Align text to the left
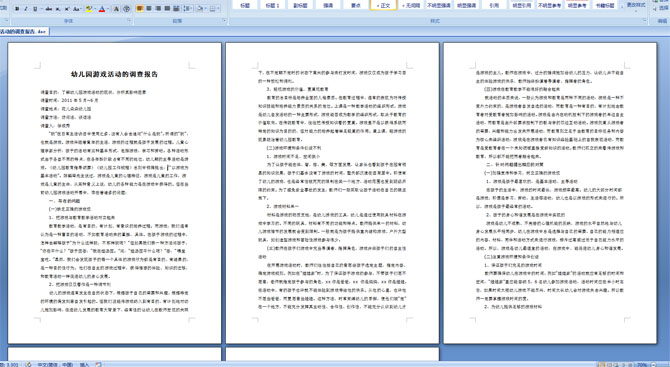 [x=140, y=9]
